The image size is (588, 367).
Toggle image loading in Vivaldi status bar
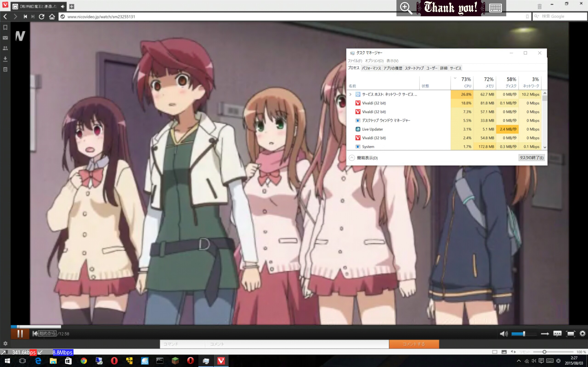(504, 352)
